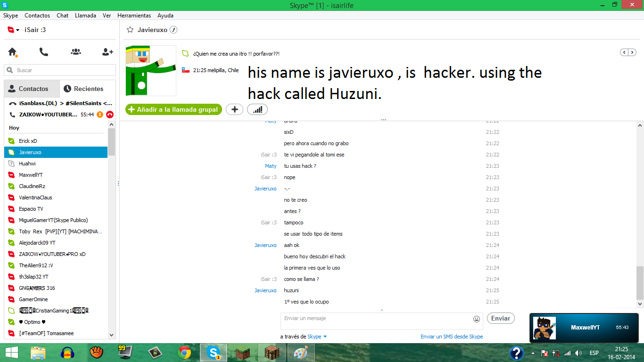Click in the Buscar search field

pyautogui.click(x=60, y=70)
